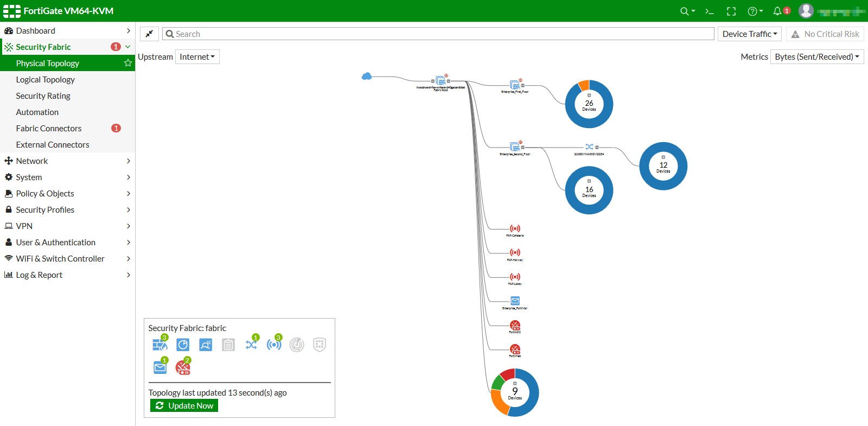Click the red FortiWeb icon in fabric legend
868x426 pixels.
click(183, 367)
